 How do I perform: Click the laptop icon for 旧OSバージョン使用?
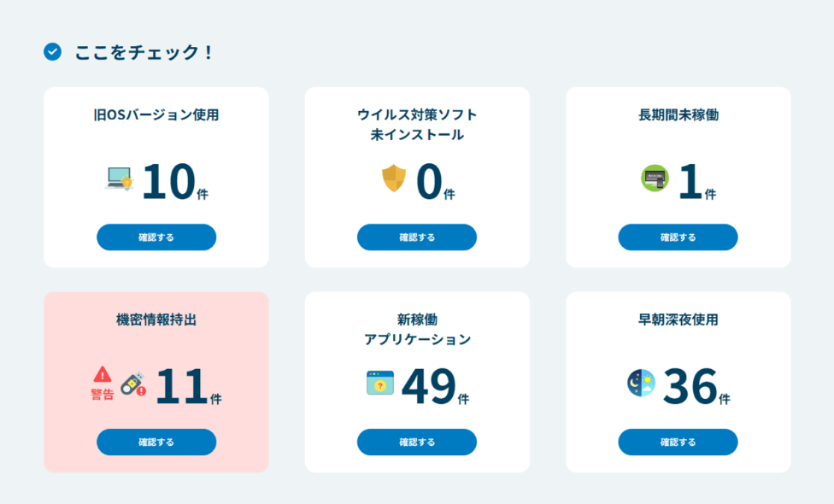pos(119,179)
